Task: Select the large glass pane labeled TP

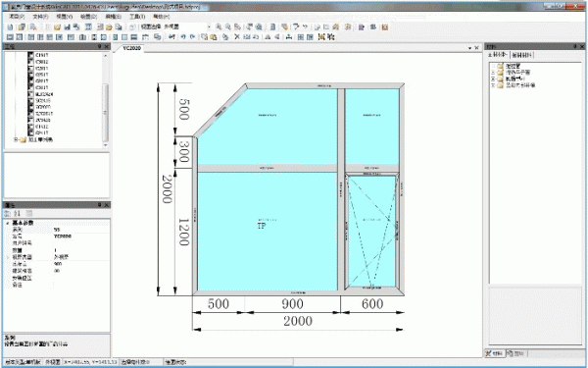Action: (x=267, y=231)
